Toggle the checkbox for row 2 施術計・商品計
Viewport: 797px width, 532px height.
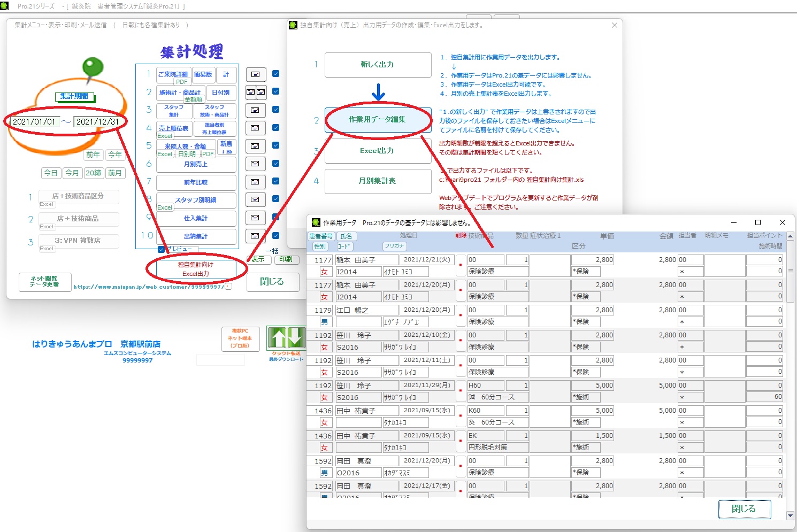click(276, 91)
